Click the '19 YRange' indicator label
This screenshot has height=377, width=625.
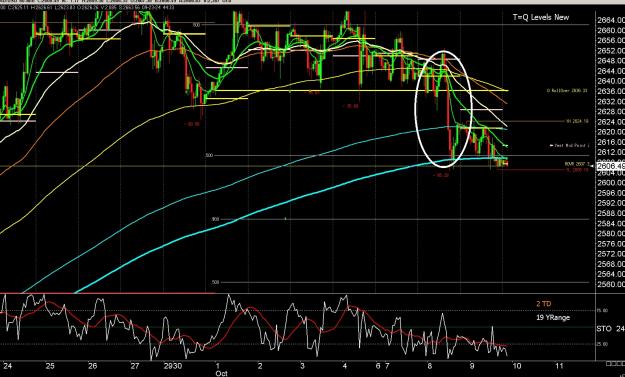[553, 318]
